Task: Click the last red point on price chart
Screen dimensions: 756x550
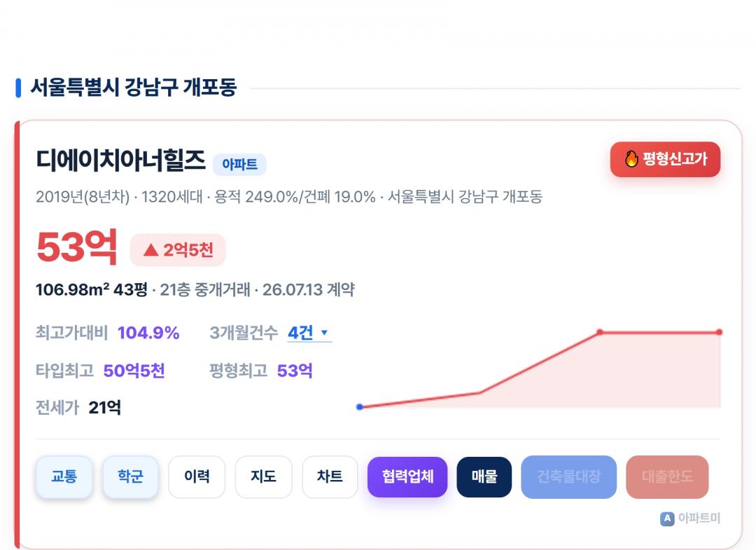Action: click(719, 332)
